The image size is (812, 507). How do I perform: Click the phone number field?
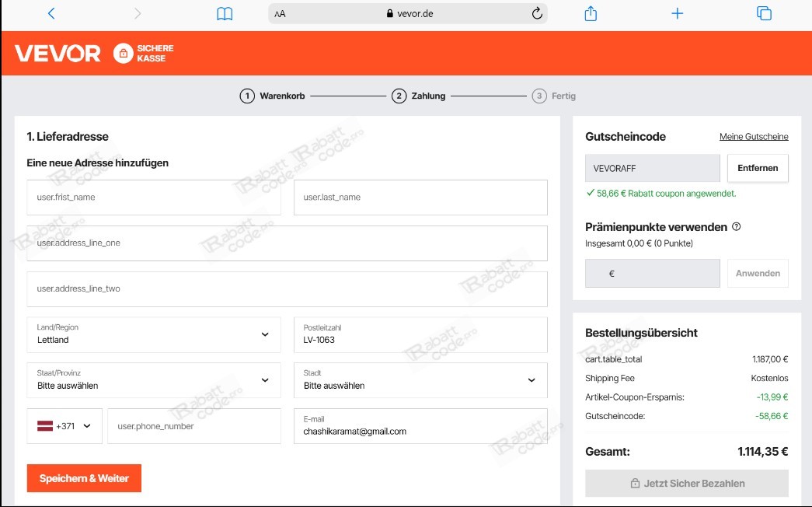194,426
